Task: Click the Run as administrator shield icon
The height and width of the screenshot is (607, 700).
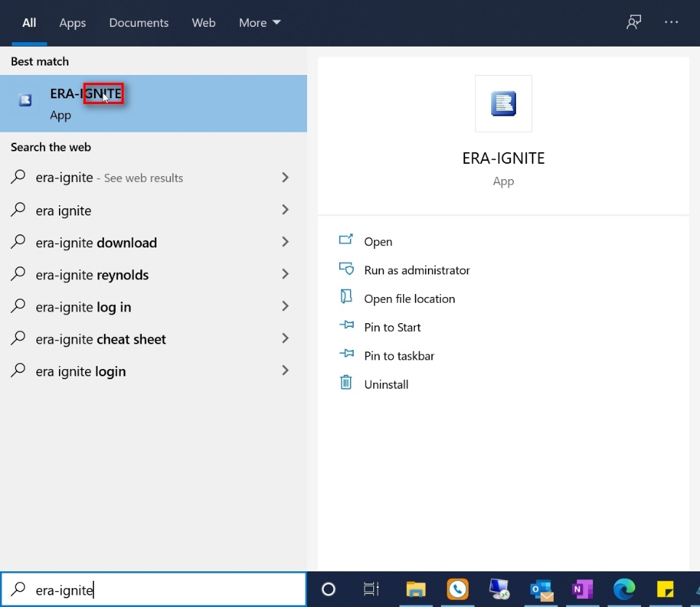Action: tap(346, 269)
